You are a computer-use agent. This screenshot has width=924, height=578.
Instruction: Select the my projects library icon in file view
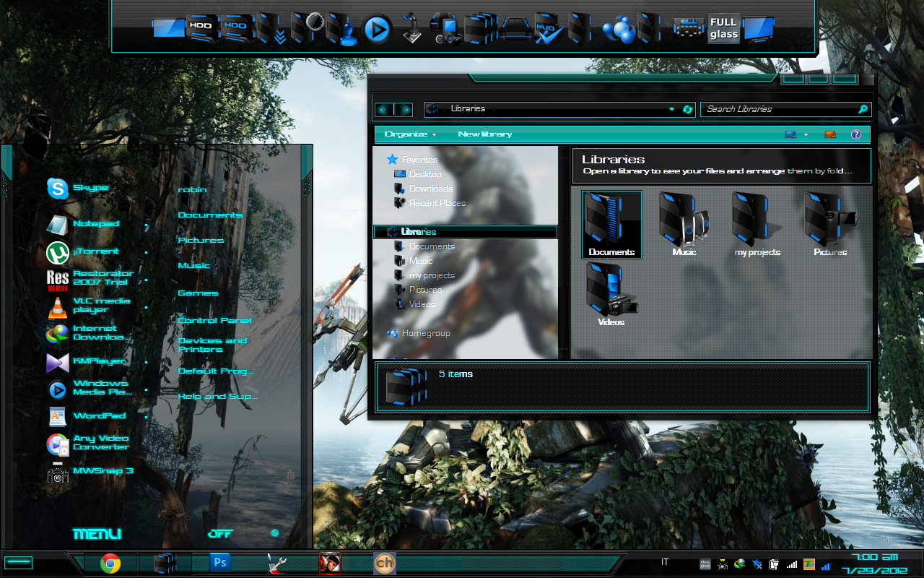click(757, 224)
